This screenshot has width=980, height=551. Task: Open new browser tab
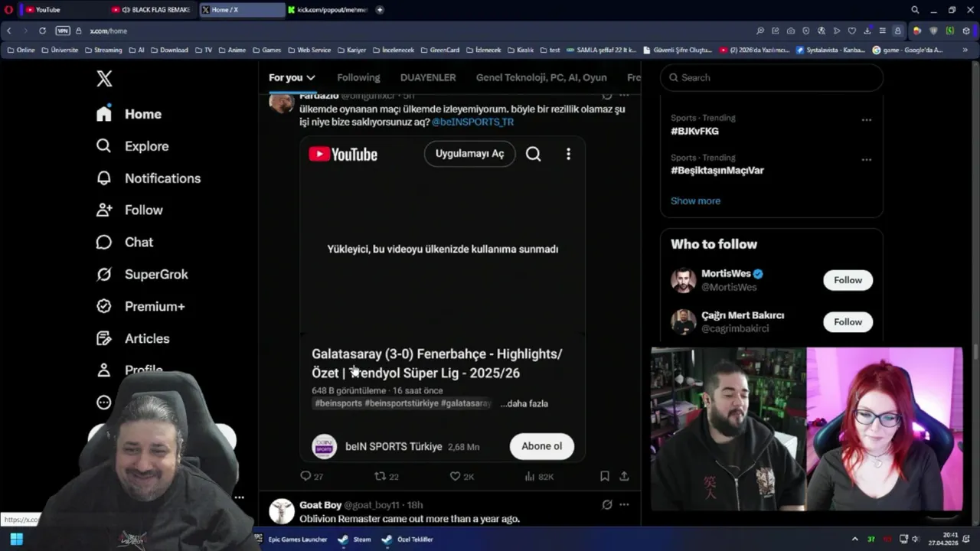coord(380,10)
